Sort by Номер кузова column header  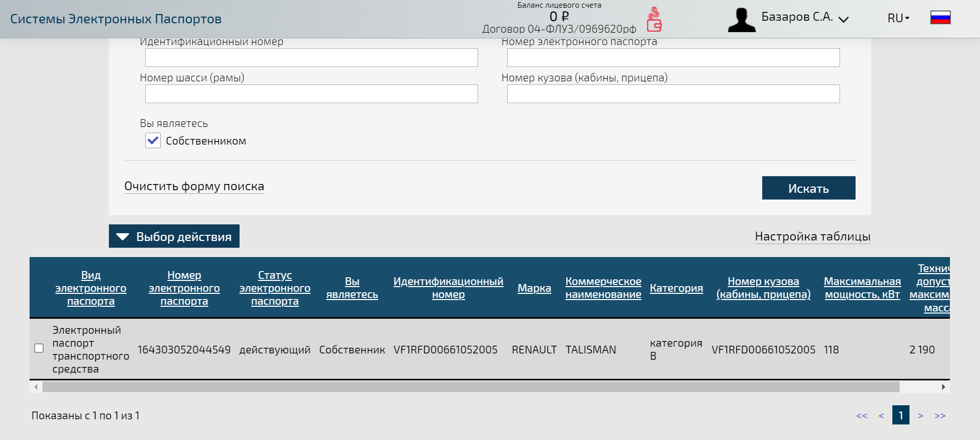[763, 288]
